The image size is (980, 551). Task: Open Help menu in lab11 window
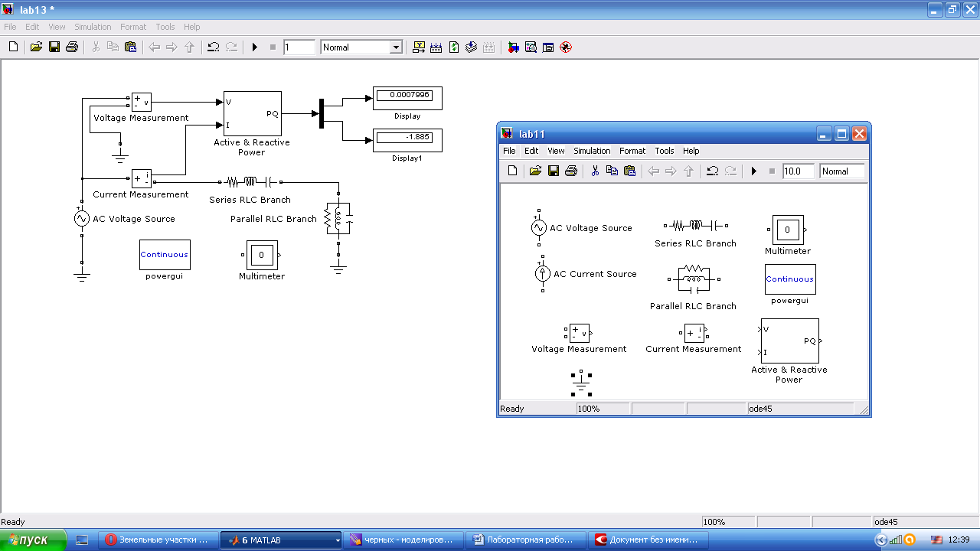click(691, 151)
